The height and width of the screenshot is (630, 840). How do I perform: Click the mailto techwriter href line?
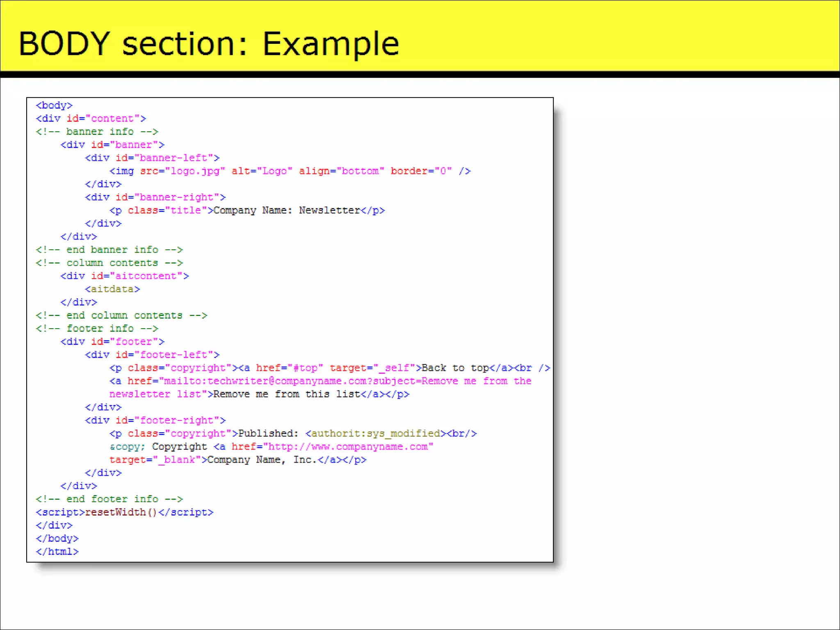pos(320,381)
